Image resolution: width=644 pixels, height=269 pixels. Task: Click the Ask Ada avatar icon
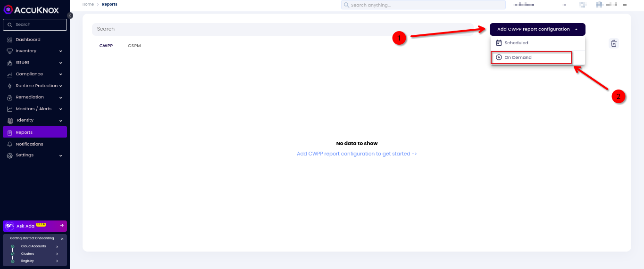[x=9, y=226]
